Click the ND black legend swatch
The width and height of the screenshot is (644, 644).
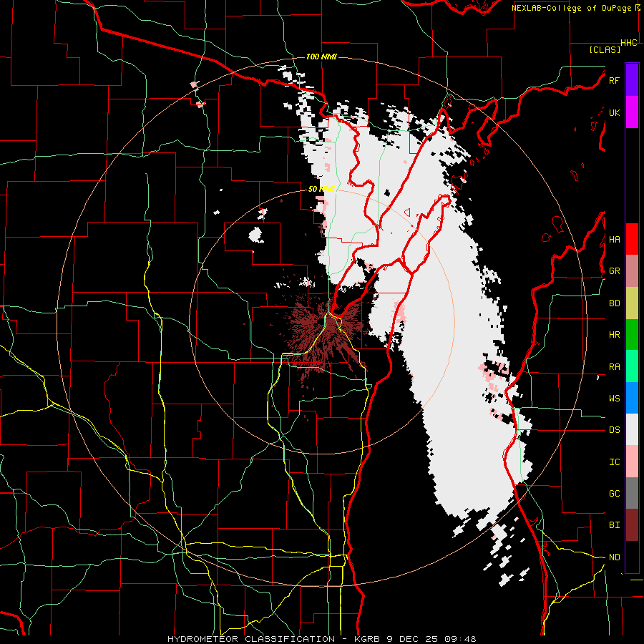tap(632, 557)
